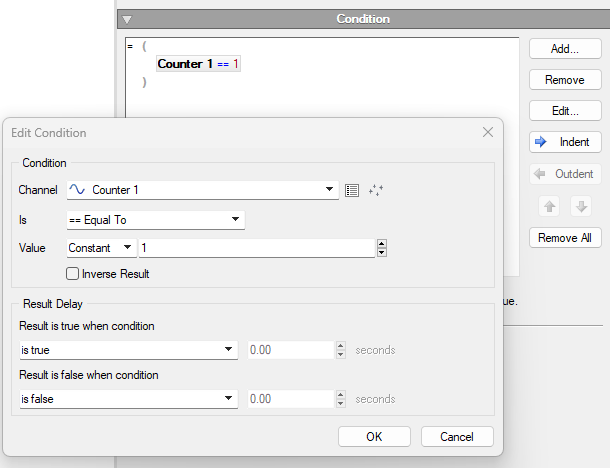Screen dimensions: 610x468
Task: Enable the Inverse Result checkbox
Action: (x=72, y=273)
